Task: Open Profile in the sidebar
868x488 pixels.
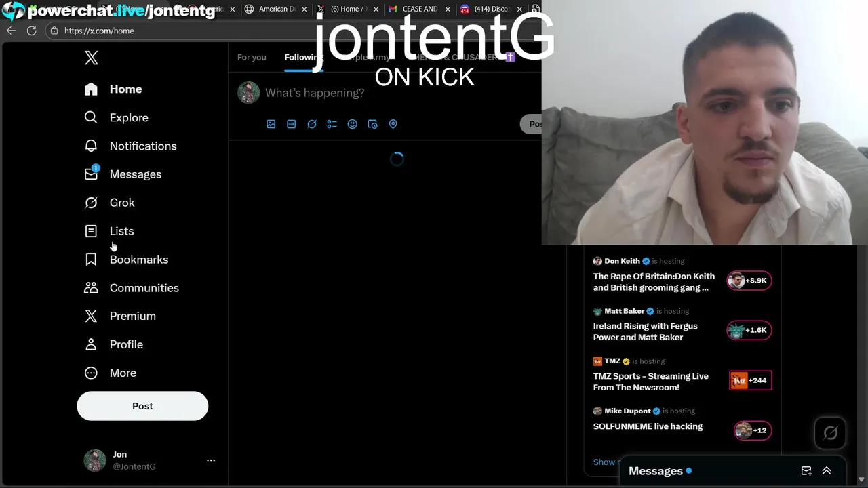Action: (x=113, y=344)
